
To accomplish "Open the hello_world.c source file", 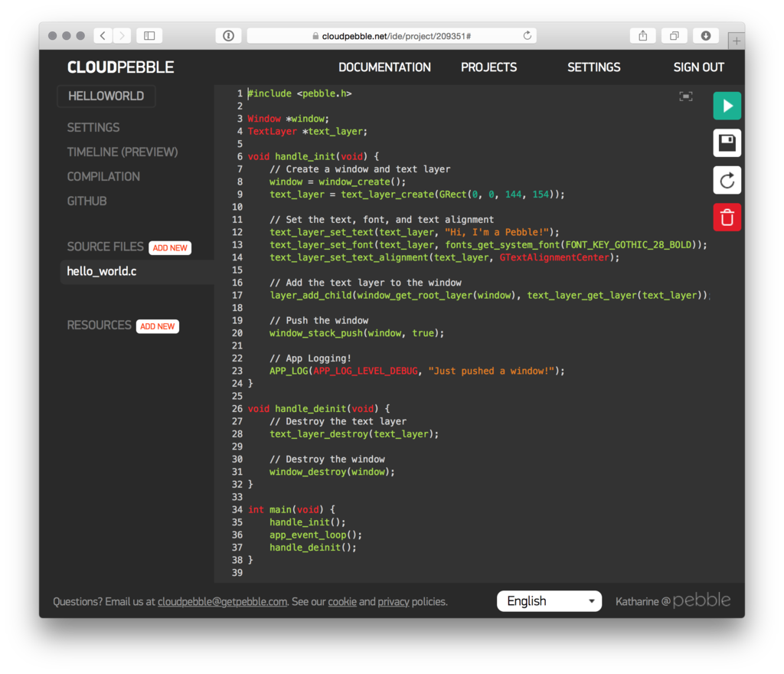I will tap(138, 271).
